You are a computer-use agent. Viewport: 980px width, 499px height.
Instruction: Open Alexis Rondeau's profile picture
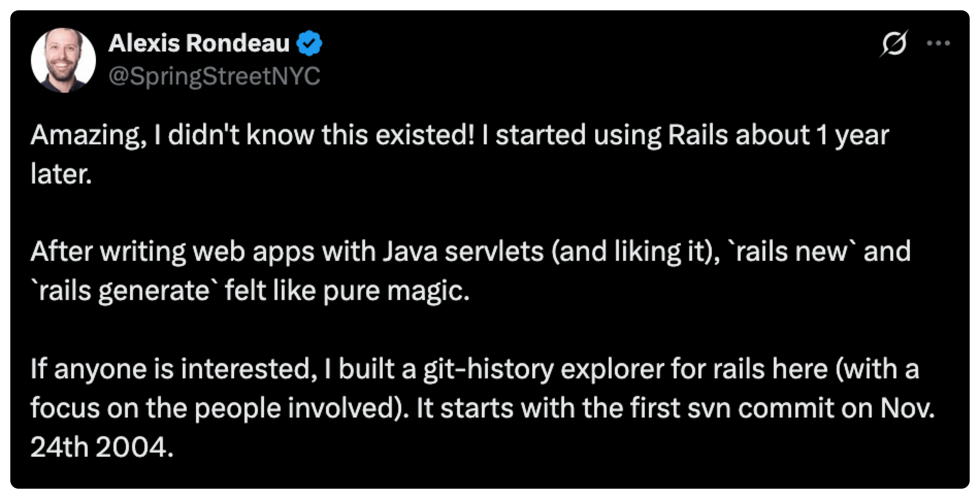(x=63, y=60)
